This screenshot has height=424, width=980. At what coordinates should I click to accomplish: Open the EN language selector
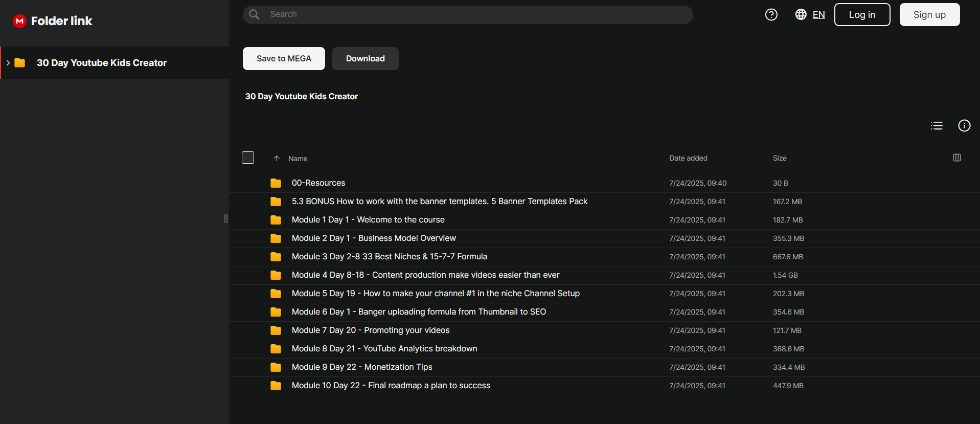[818, 15]
